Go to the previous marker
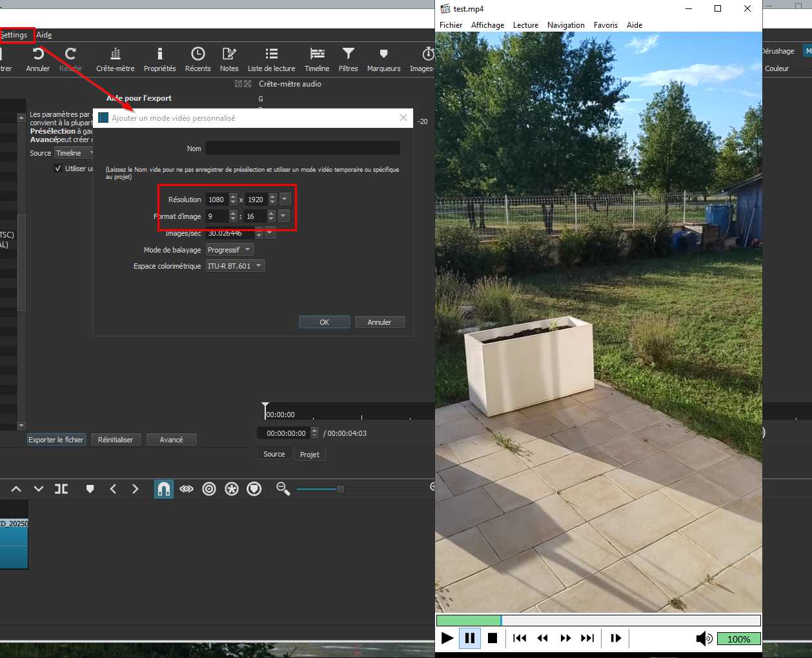 (113, 489)
